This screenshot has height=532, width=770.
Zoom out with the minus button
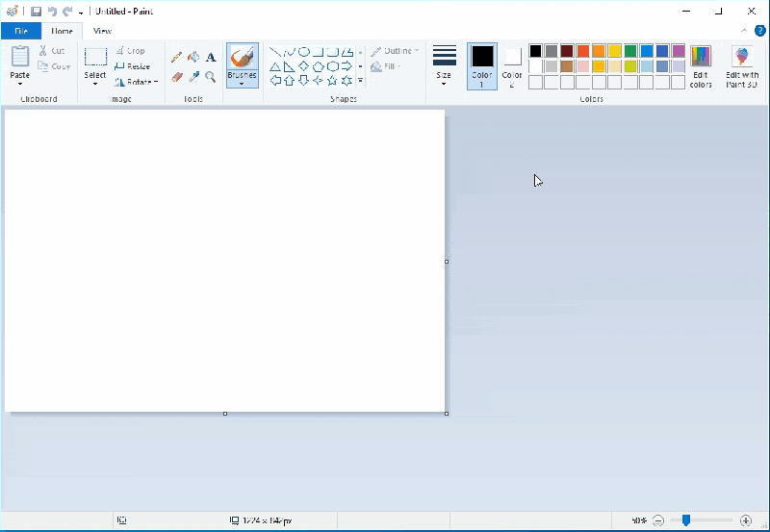tap(658, 520)
